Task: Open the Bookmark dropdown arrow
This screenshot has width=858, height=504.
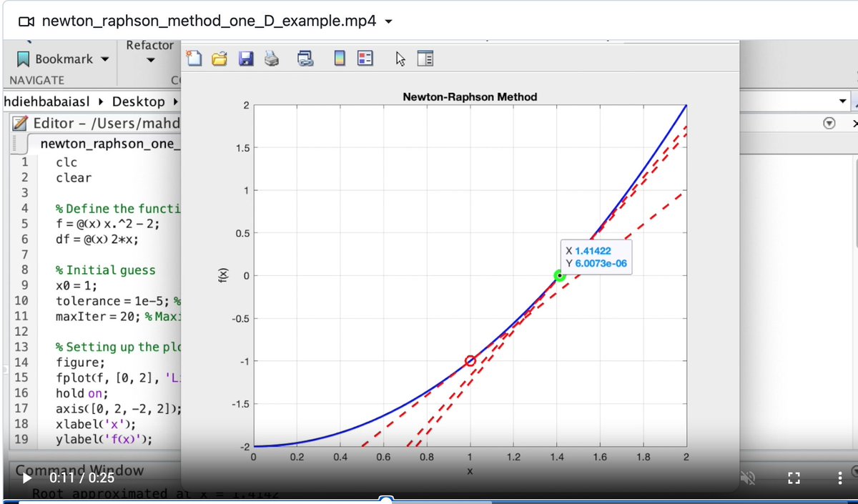Action: click(106, 59)
